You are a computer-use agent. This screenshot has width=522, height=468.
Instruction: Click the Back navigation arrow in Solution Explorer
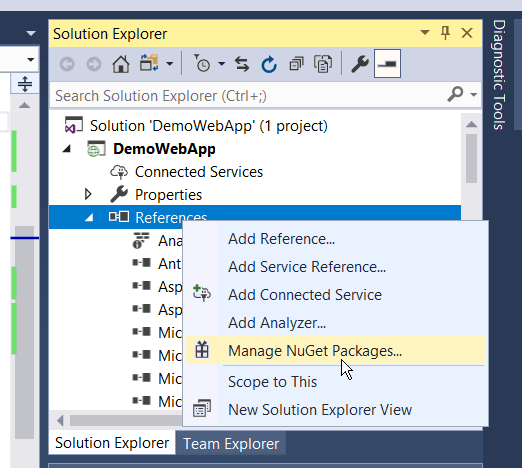point(67,64)
